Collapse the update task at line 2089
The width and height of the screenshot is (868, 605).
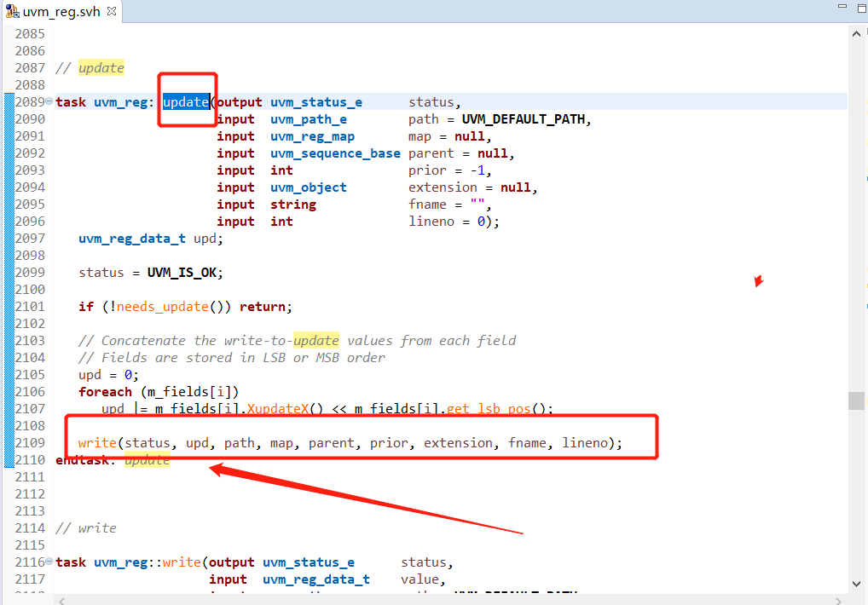[49, 101]
